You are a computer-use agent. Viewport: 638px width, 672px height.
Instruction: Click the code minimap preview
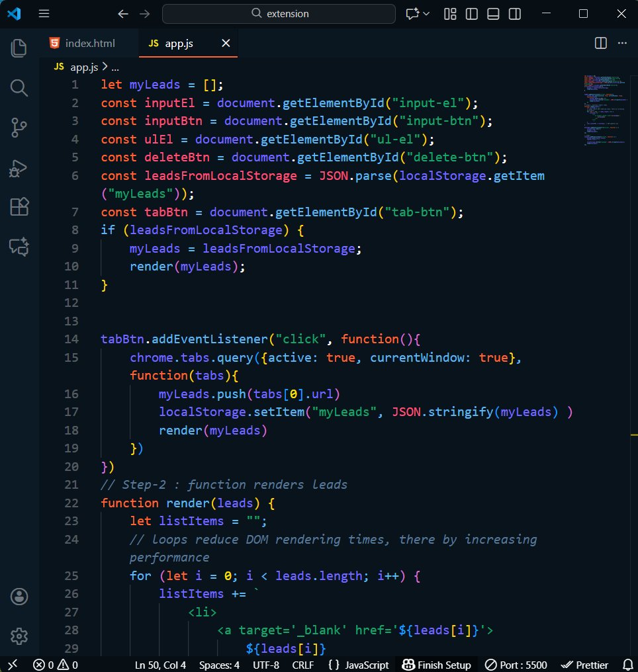pyautogui.click(x=606, y=110)
